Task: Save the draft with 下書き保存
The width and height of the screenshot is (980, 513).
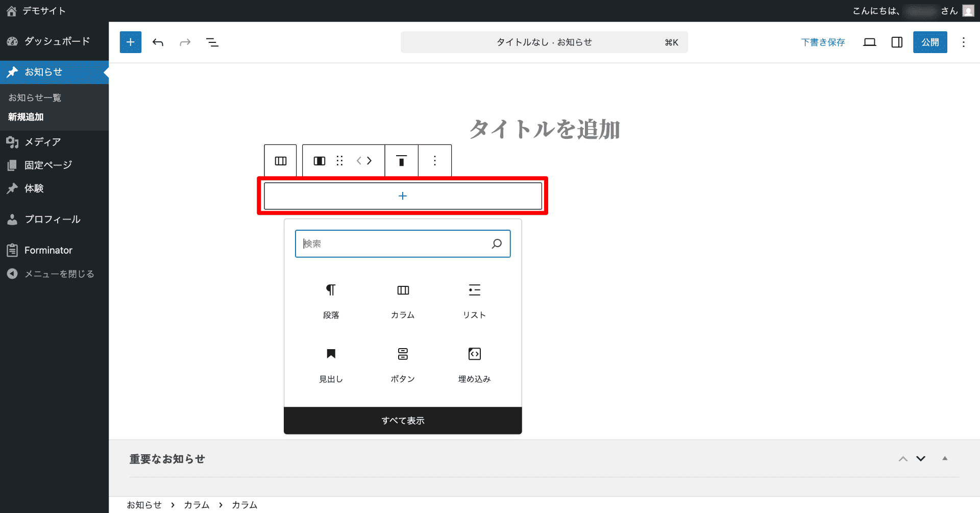Action: point(823,42)
